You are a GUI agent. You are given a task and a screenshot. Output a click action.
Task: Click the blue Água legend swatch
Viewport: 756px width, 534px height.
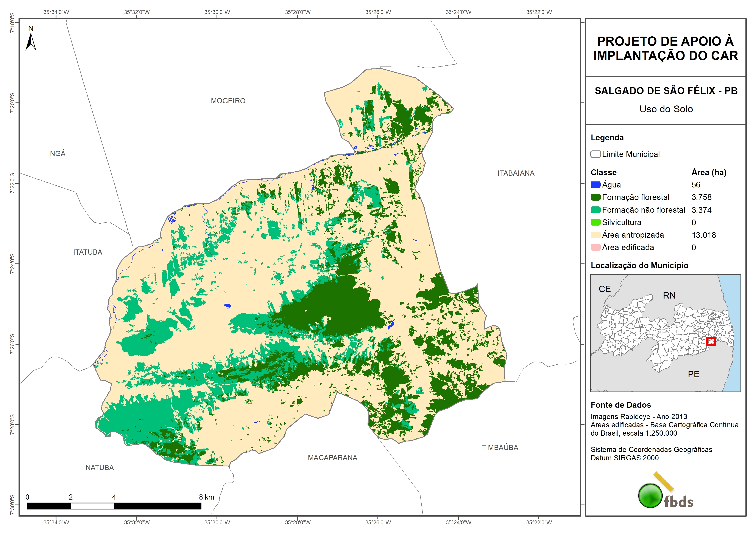(595, 185)
